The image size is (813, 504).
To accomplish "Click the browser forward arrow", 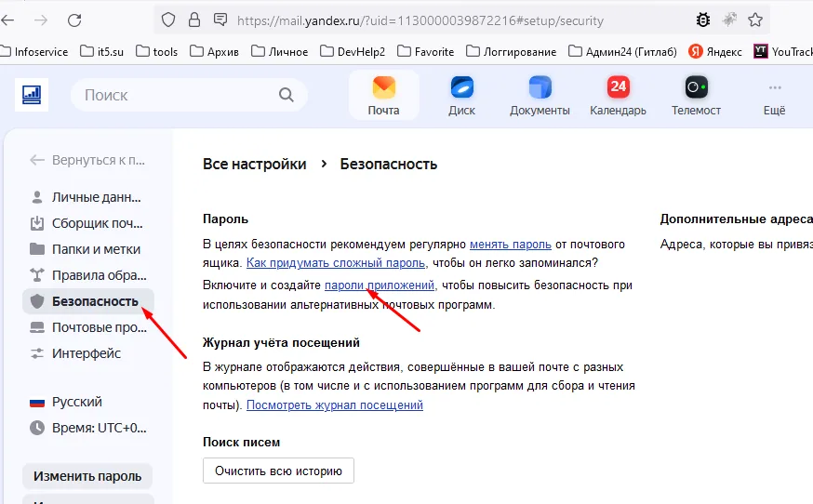I will pos(40,20).
